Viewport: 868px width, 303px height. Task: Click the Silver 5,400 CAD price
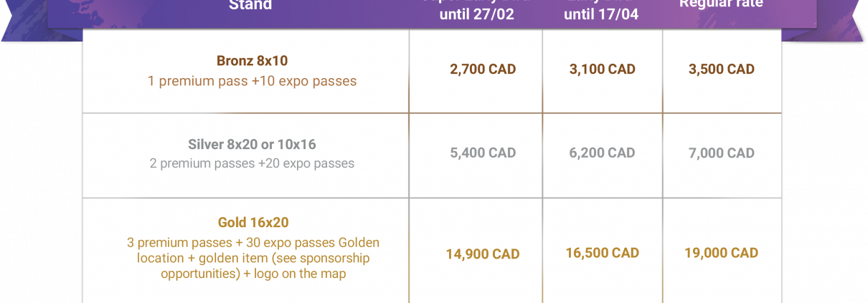(x=483, y=153)
